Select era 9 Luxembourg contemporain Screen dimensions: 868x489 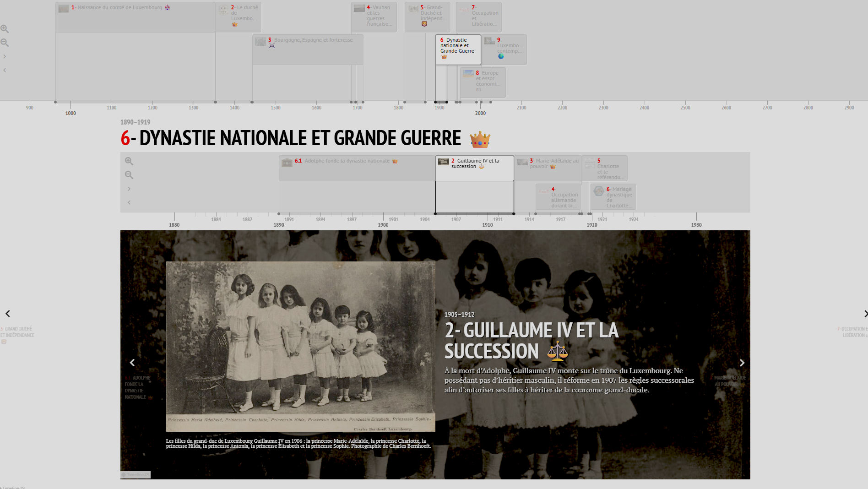pos(504,49)
